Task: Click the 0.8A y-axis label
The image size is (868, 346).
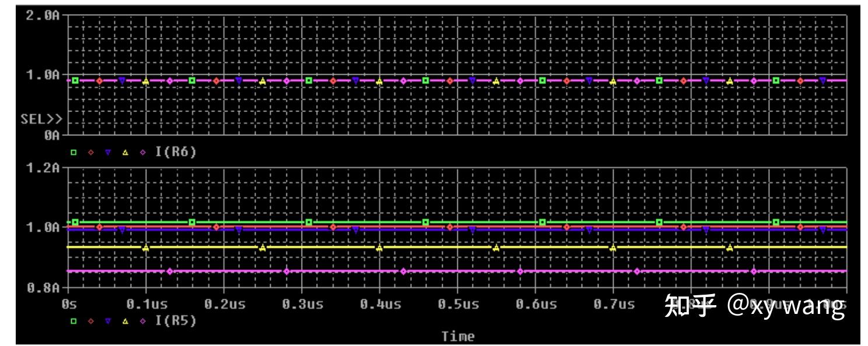Action: pos(43,288)
